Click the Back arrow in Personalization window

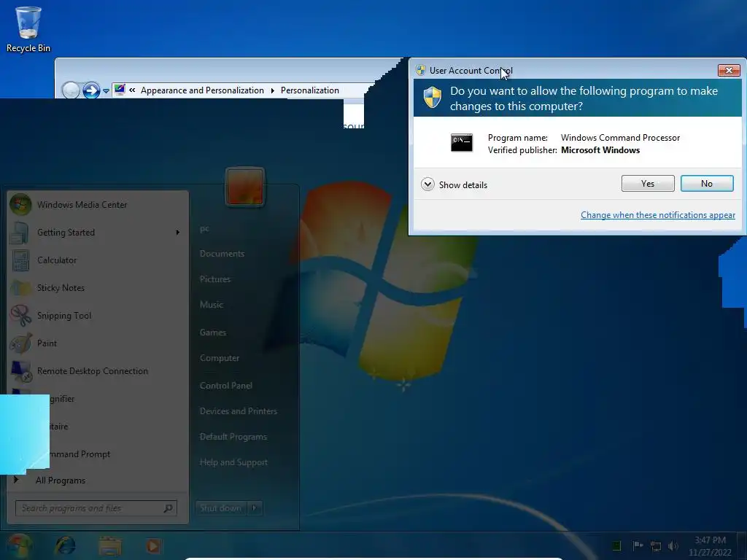click(x=71, y=90)
